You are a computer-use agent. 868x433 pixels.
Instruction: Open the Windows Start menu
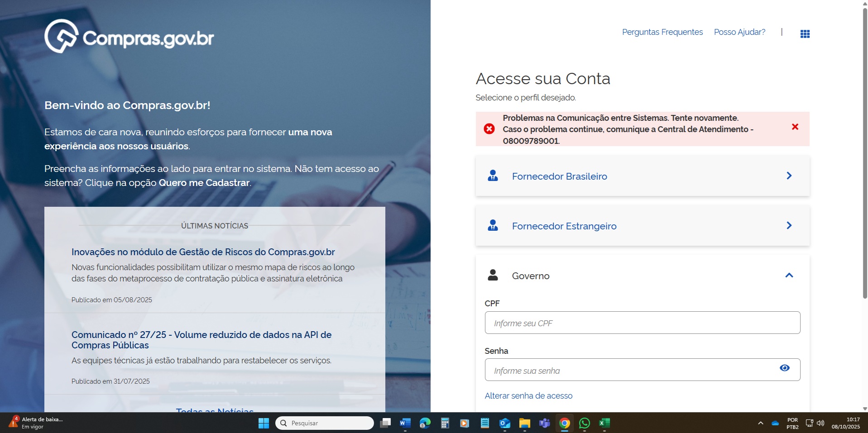pos(264,423)
